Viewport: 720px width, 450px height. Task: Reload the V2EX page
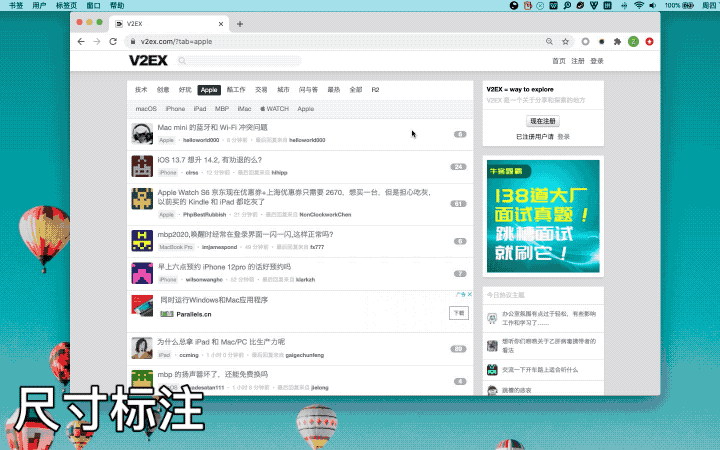coord(113,41)
